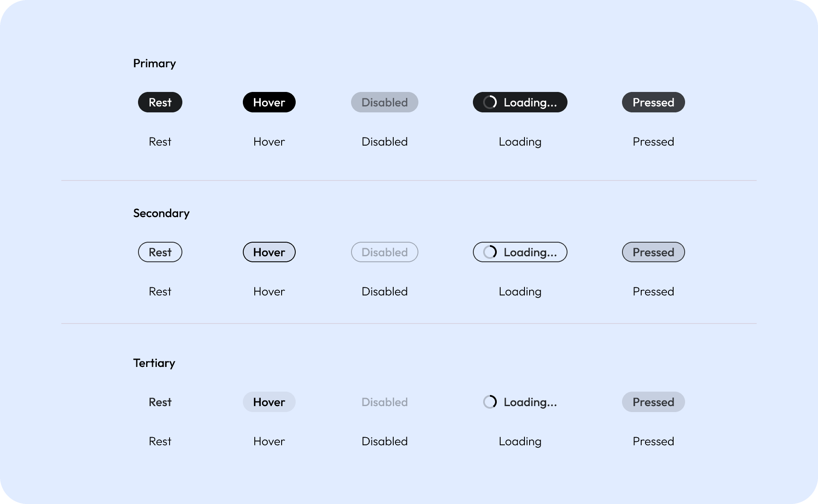Click the Secondary Loading spinner icon
The height and width of the screenshot is (504, 818).
[x=490, y=252]
